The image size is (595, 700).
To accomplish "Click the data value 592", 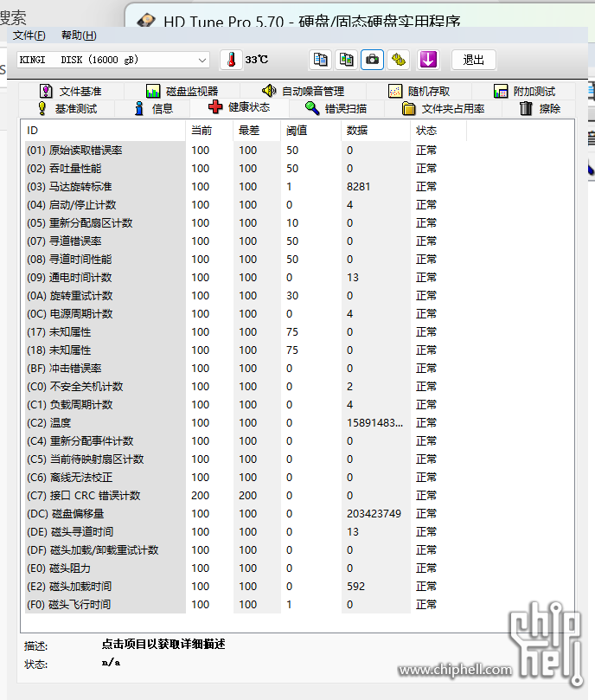I will [355, 586].
